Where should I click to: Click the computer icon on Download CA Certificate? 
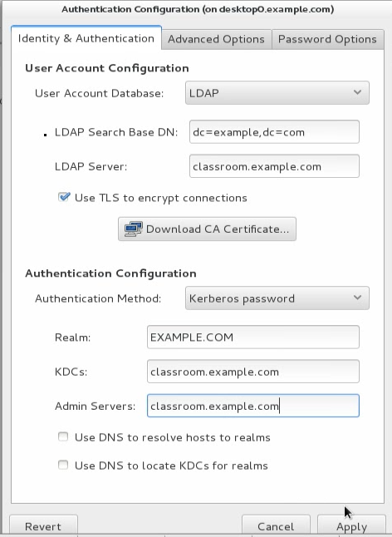[x=134, y=229]
